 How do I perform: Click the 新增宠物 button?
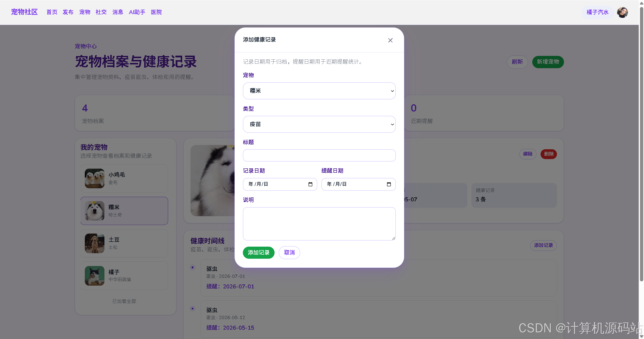click(548, 62)
